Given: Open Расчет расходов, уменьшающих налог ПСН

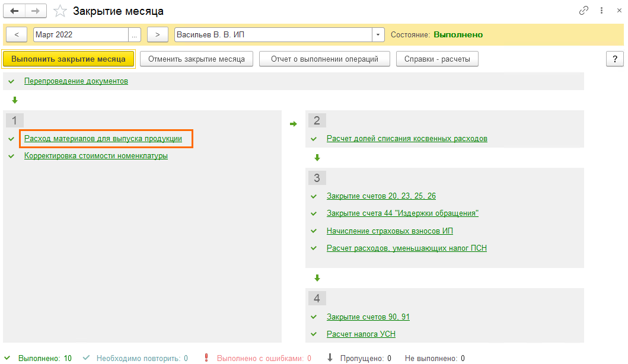Looking at the screenshot, I should pos(407,248).
